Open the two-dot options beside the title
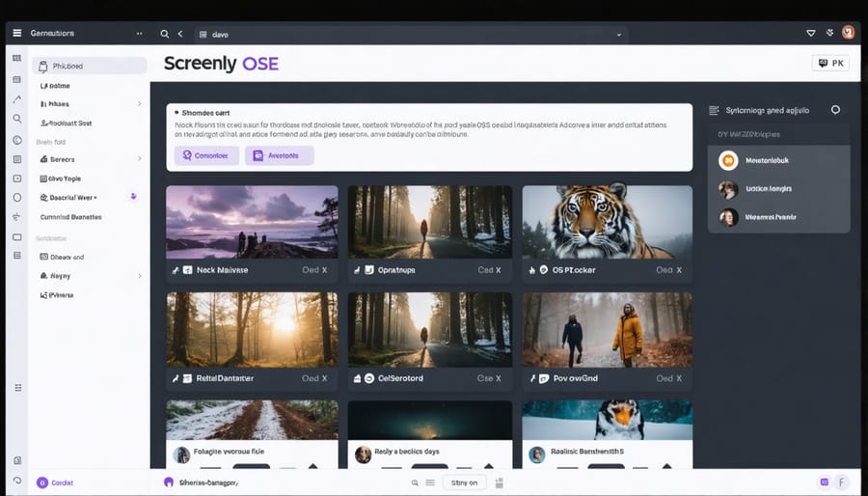The height and width of the screenshot is (496, 868). 140,34
